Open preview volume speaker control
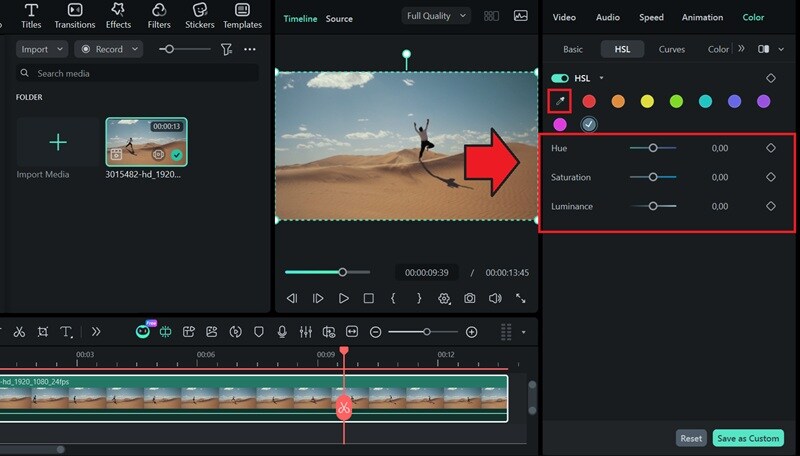The width and height of the screenshot is (800, 456). [495, 298]
